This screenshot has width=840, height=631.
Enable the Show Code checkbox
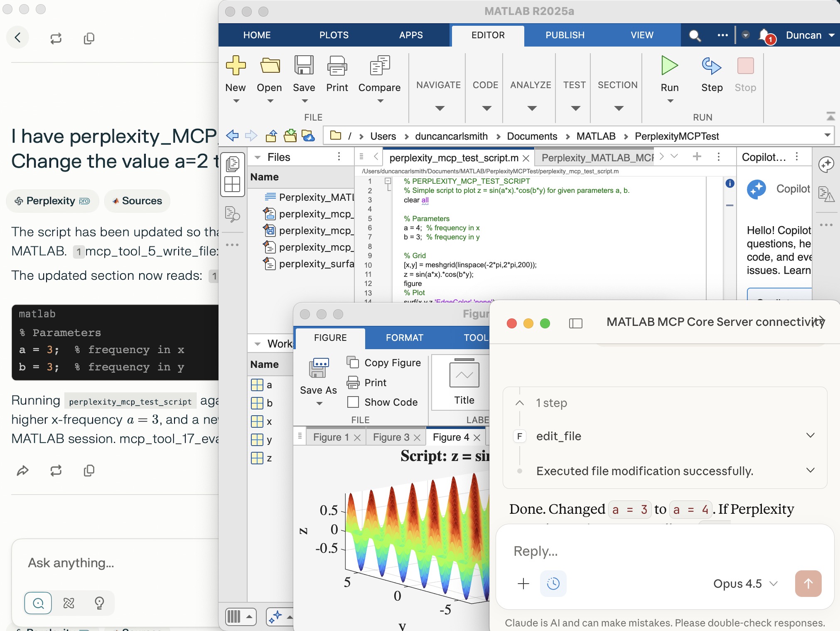(353, 402)
